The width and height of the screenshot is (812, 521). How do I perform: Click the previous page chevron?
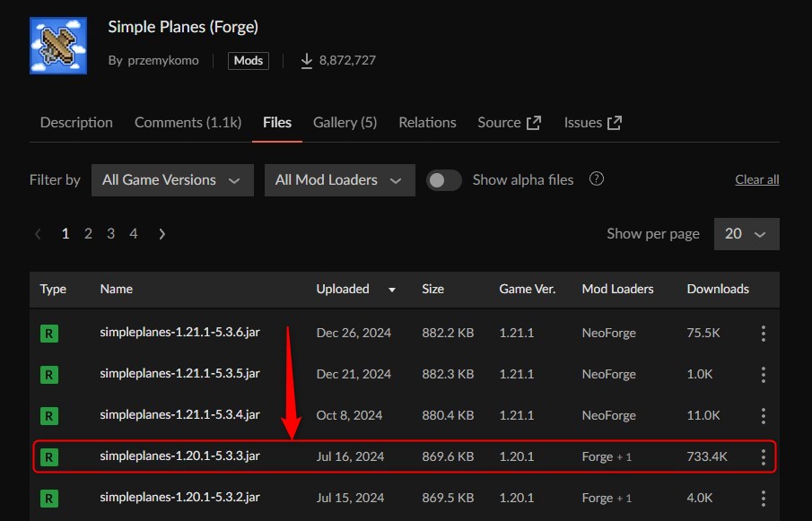[38, 234]
